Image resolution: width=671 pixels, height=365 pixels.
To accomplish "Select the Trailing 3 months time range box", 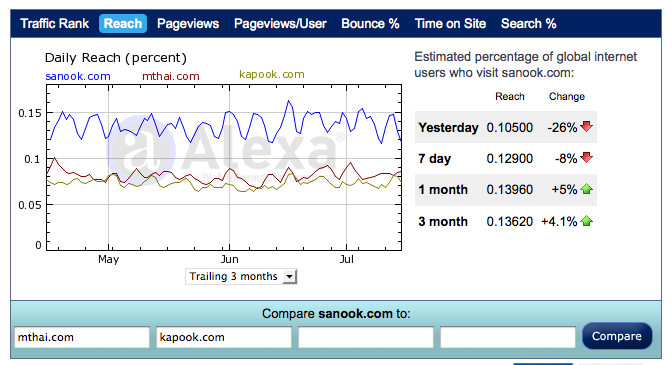I will [241, 276].
